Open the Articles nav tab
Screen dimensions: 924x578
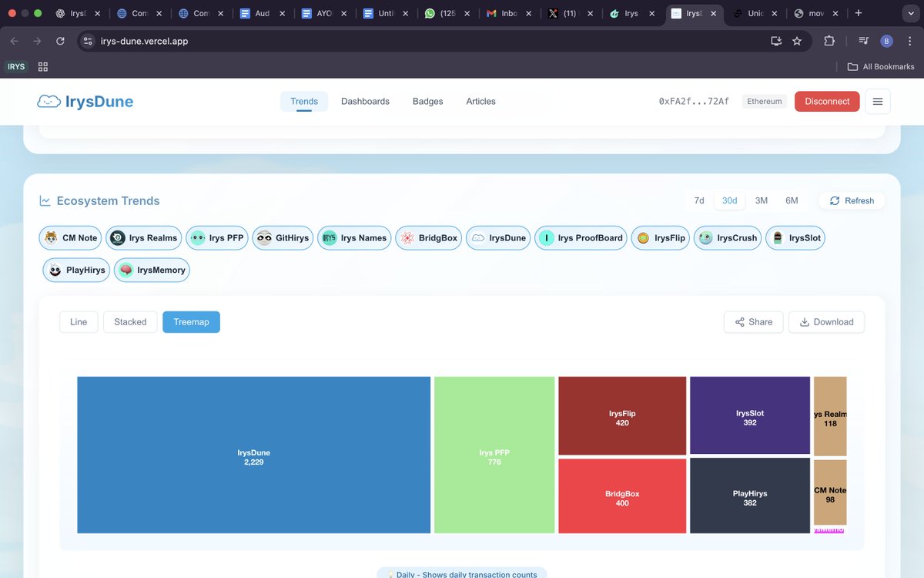pos(480,101)
